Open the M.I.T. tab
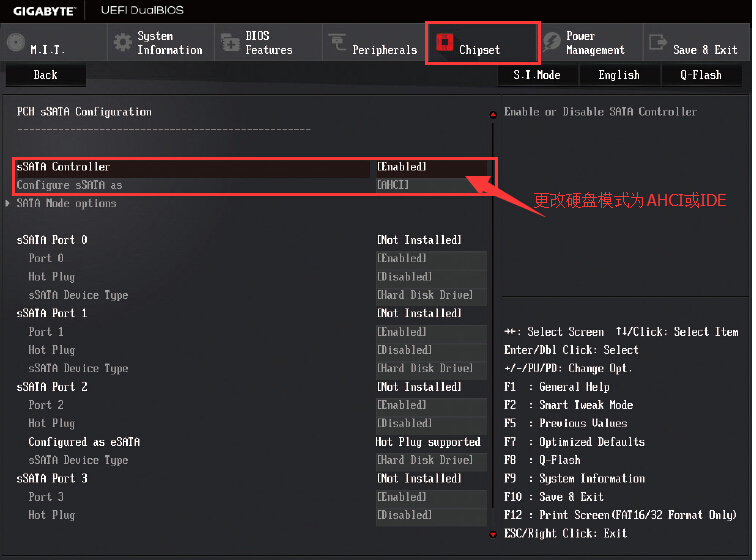The height and width of the screenshot is (560, 756). (x=54, y=42)
